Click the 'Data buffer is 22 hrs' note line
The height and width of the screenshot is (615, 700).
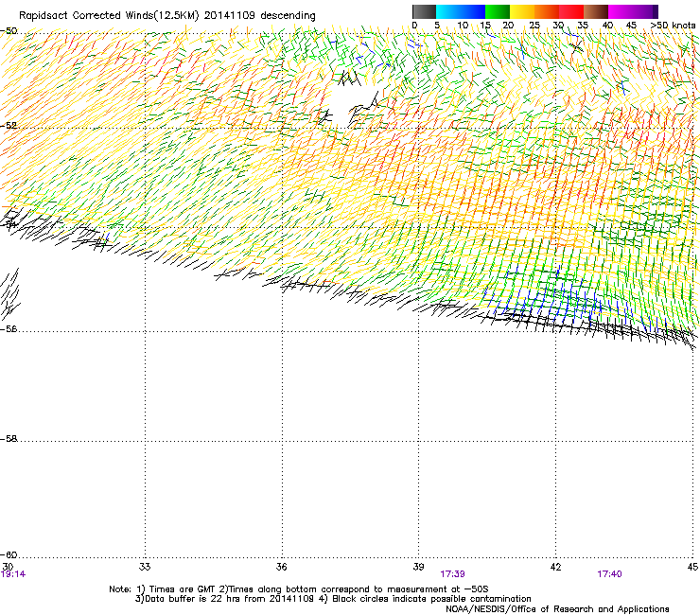pos(333,599)
